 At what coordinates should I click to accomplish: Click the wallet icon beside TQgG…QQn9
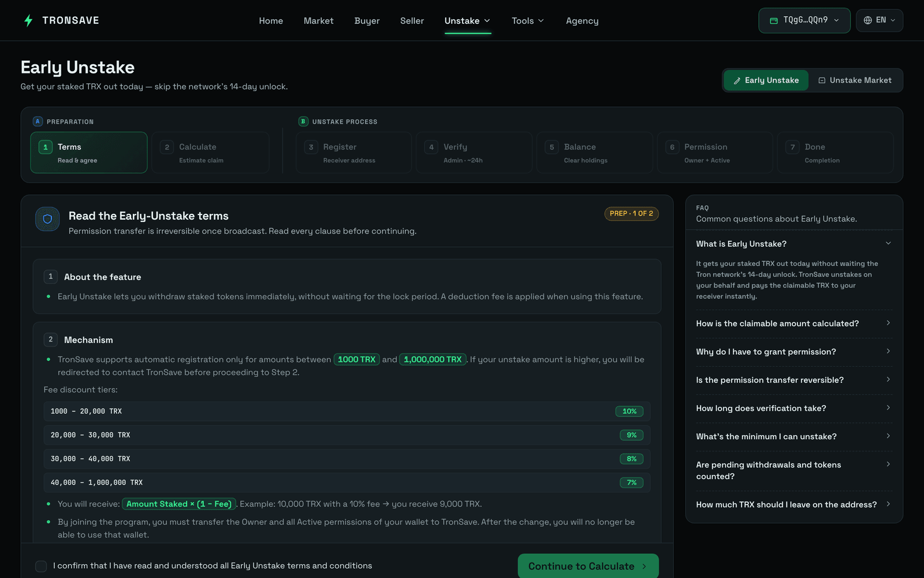[774, 21]
